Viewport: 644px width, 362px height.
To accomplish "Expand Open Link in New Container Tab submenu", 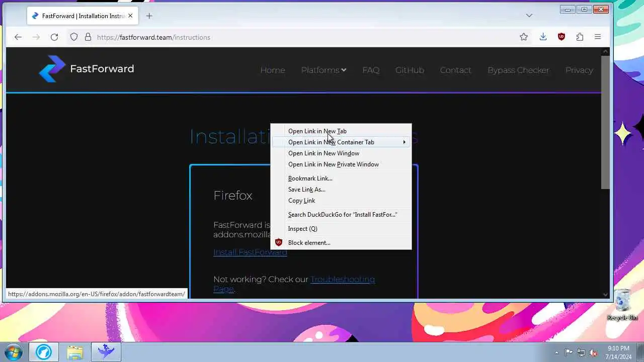I will tap(342, 142).
